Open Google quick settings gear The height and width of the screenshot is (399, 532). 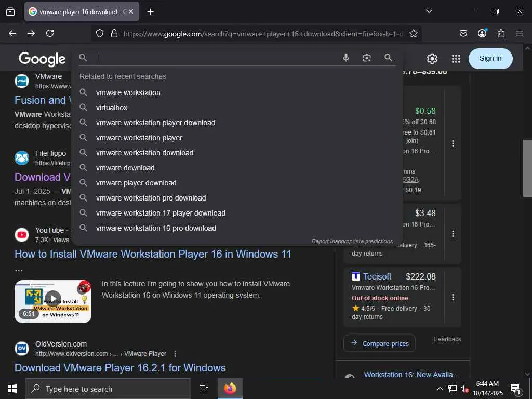(x=432, y=59)
